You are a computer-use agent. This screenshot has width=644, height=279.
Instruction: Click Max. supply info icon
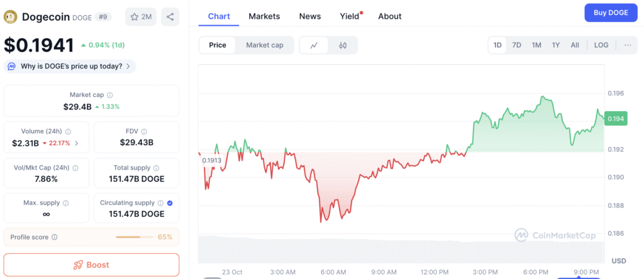[x=66, y=203]
